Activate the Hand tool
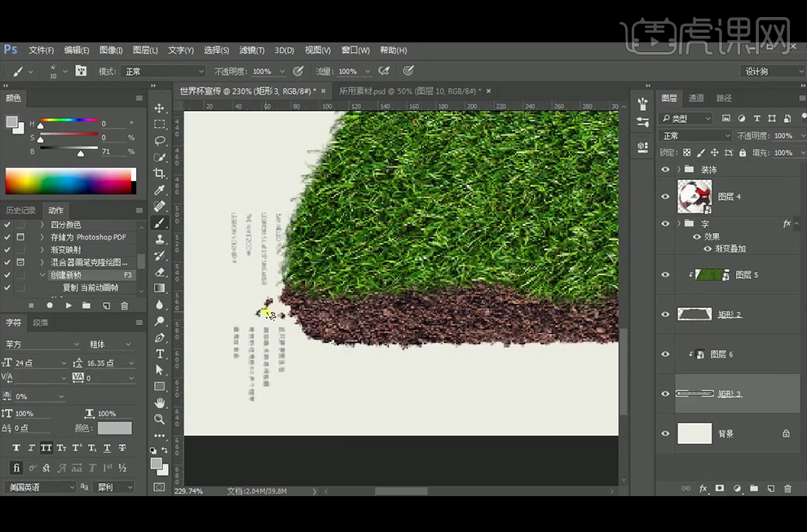 [x=160, y=402]
